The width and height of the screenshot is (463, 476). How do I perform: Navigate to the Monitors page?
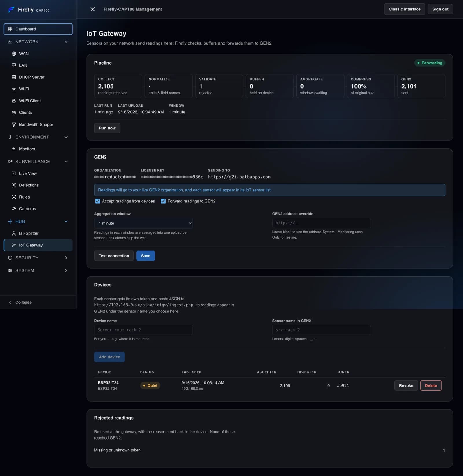[38, 149]
